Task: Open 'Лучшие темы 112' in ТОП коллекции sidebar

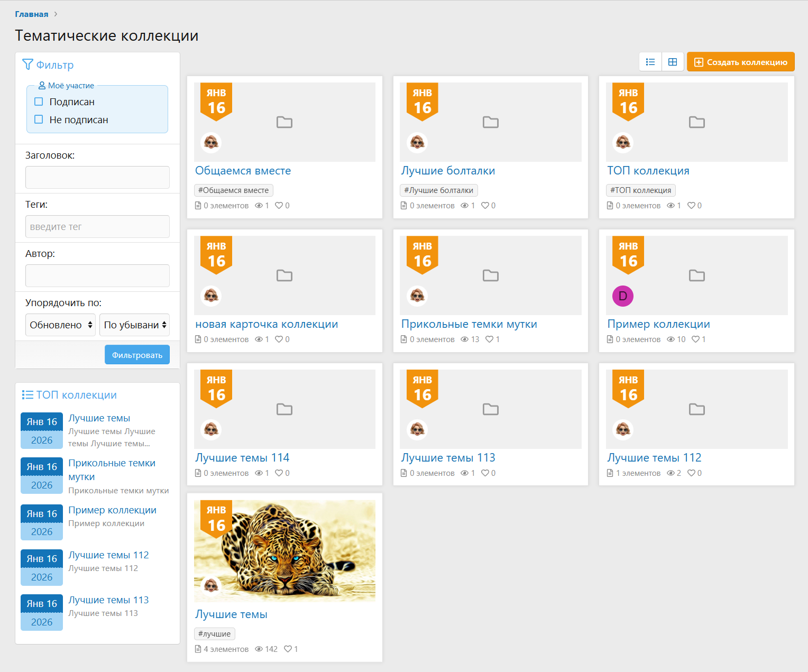Action: pos(108,555)
